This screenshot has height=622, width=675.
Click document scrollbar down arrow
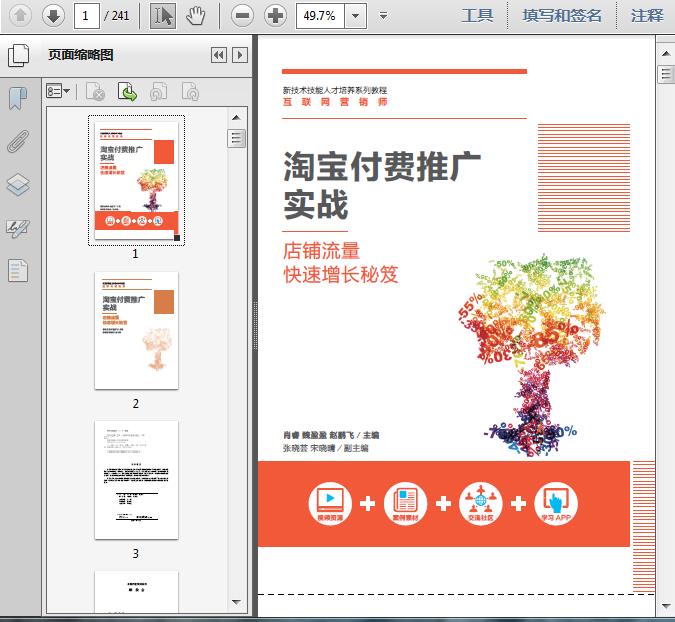[666, 605]
